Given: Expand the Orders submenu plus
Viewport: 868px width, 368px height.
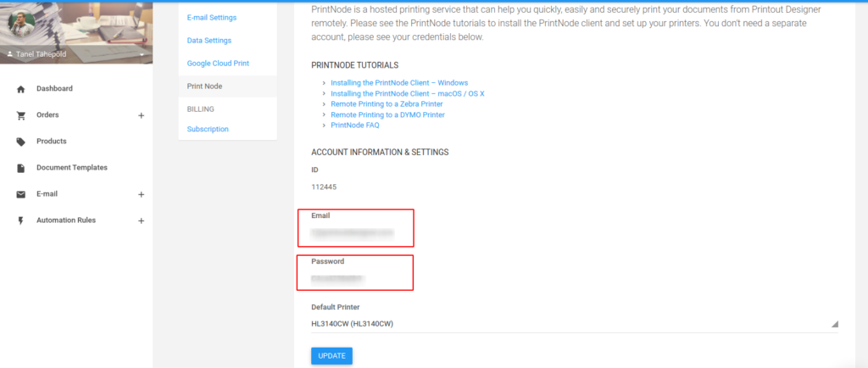Looking at the screenshot, I should (x=142, y=115).
